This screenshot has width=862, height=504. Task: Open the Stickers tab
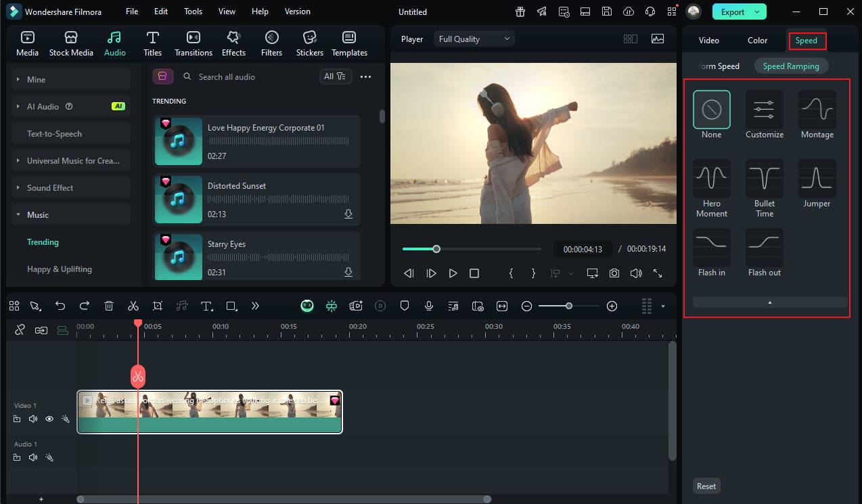click(x=309, y=44)
